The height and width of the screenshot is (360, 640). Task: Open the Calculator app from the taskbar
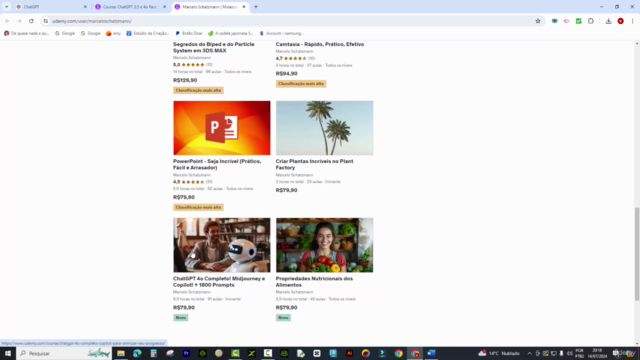click(153, 353)
